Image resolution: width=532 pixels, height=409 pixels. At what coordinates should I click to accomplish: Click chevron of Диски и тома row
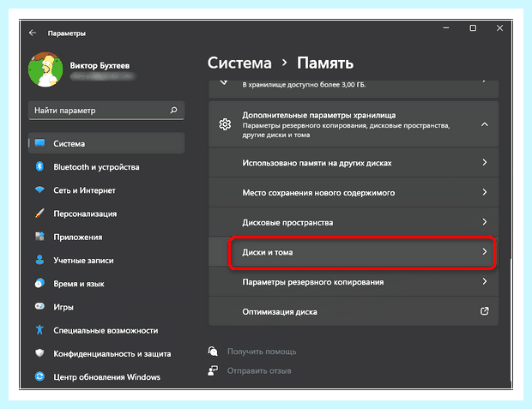click(485, 251)
